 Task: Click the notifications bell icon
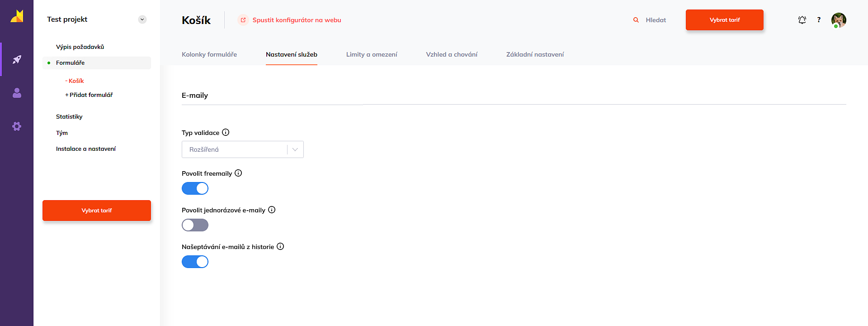pos(802,20)
